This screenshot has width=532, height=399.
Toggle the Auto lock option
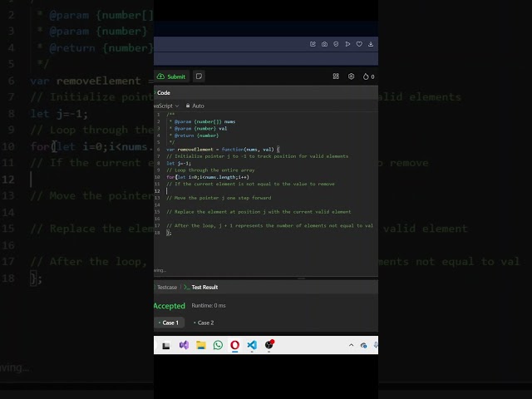pyautogui.click(x=195, y=106)
